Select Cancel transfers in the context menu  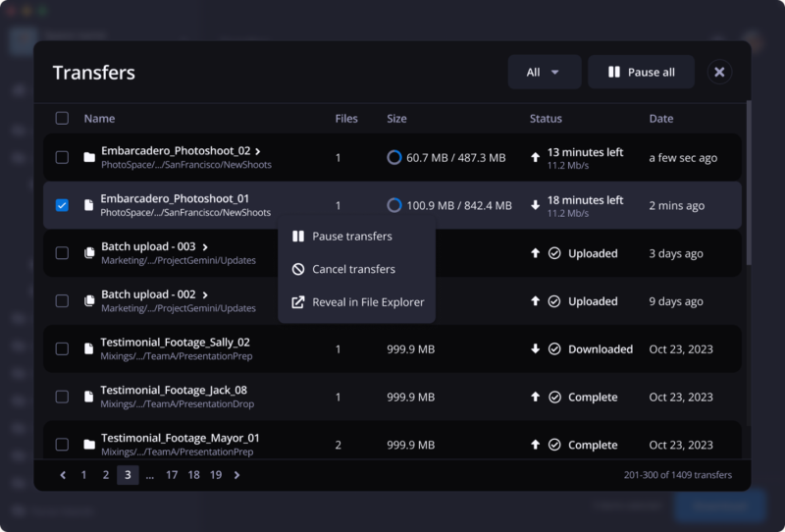(x=353, y=269)
